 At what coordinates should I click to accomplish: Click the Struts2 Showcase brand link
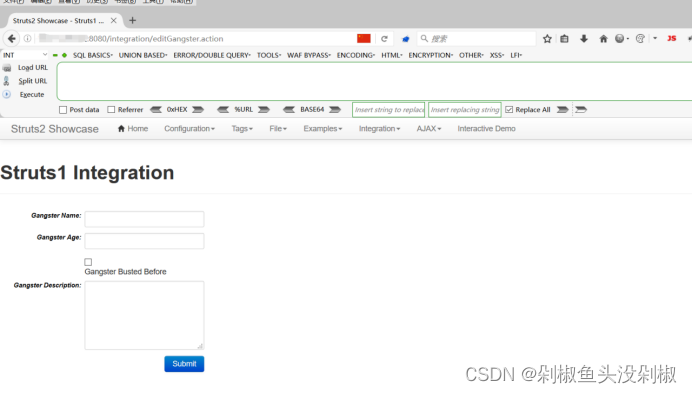tap(55, 129)
